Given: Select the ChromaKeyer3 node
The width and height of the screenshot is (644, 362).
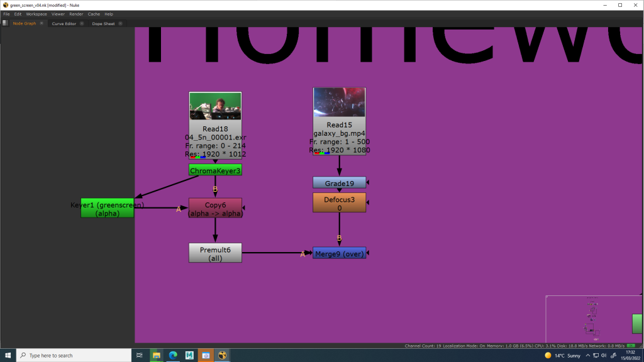Looking at the screenshot, I should point(215,170).
